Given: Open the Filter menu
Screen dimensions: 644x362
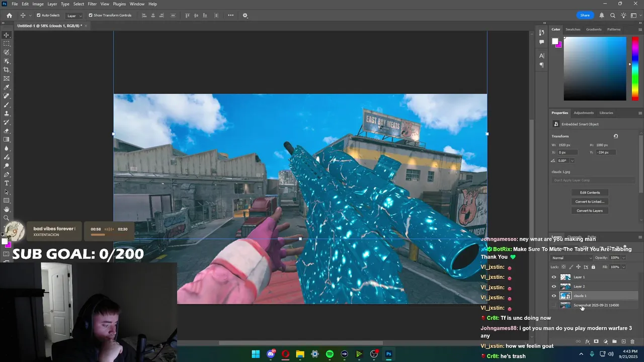Looking at the screenshot, I should [92, 4].
